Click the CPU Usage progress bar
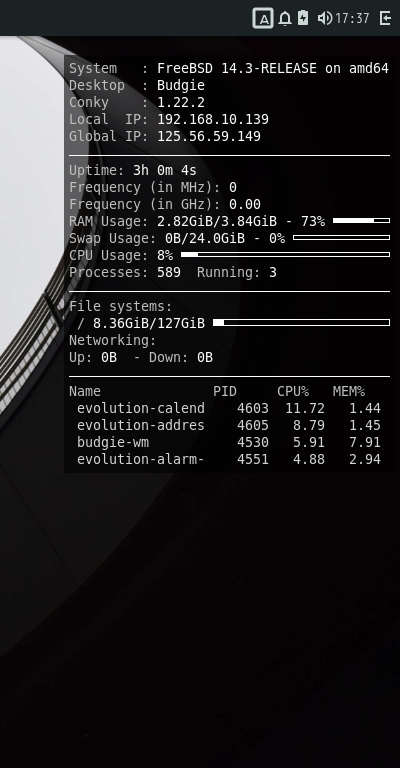Image resolution: width=400 pixels, height=768 pixels. click(x=285, y=255)
